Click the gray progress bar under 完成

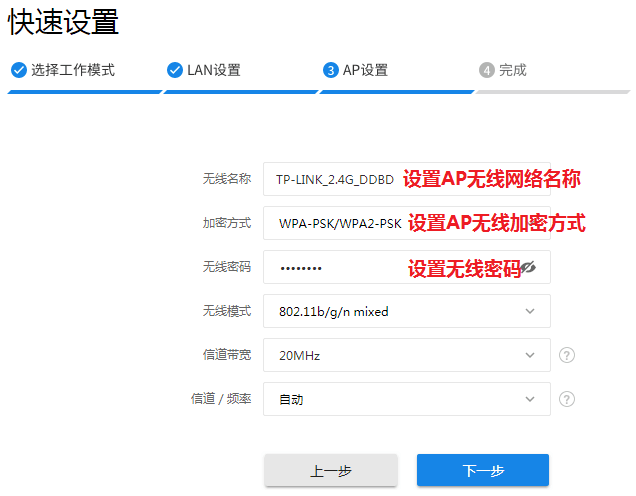552,91
